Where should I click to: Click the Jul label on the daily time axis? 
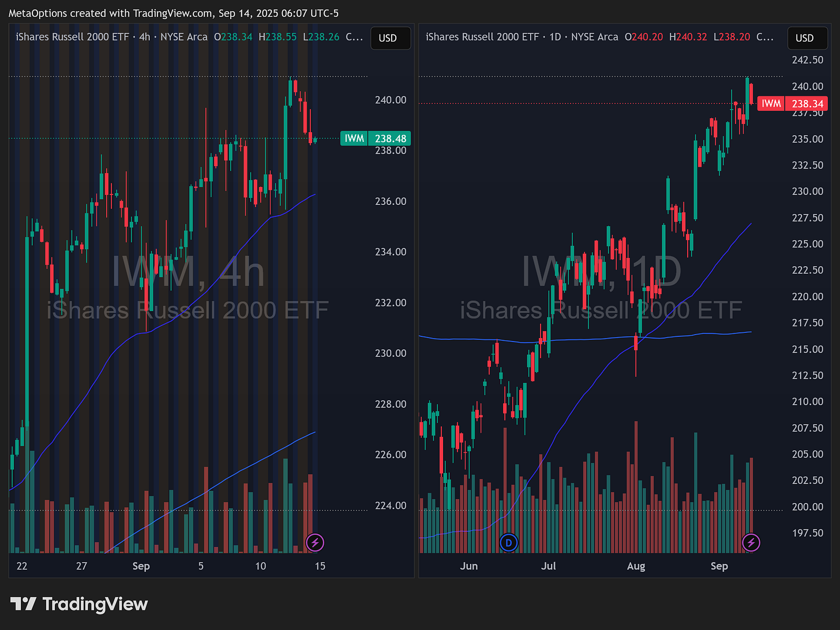coord(549,566)
